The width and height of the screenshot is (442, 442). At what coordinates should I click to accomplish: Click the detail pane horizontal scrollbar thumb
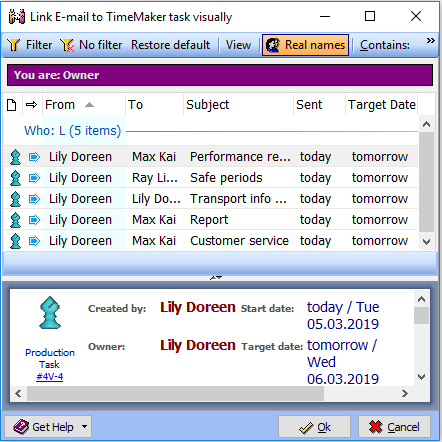(175, 394)
